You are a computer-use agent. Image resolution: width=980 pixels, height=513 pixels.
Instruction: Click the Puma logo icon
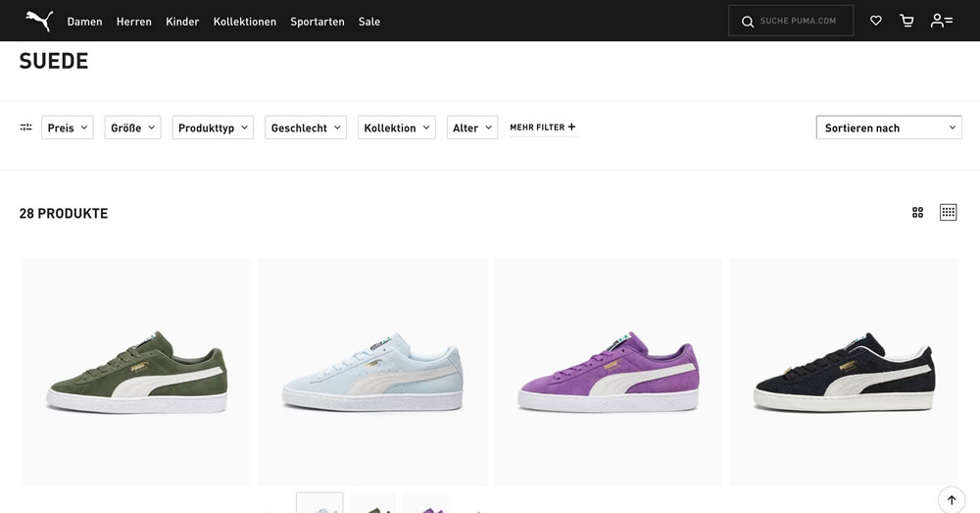(39, 21)
